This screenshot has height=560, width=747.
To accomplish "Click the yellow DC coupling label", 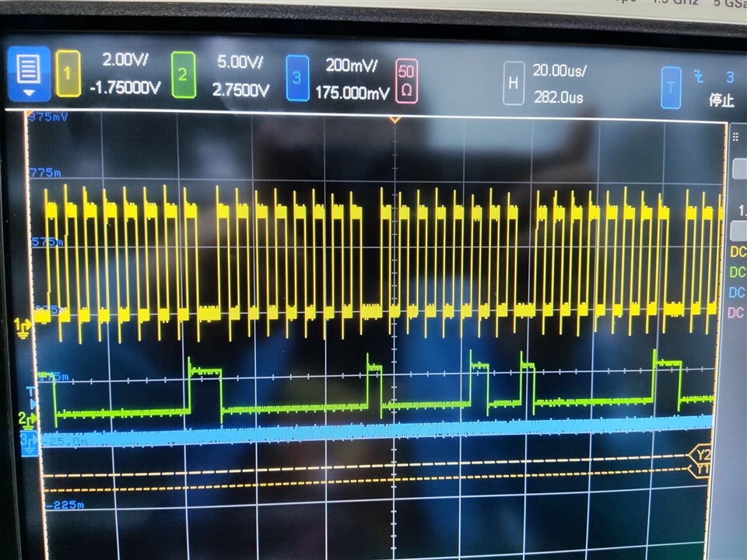I will [738, 251].
